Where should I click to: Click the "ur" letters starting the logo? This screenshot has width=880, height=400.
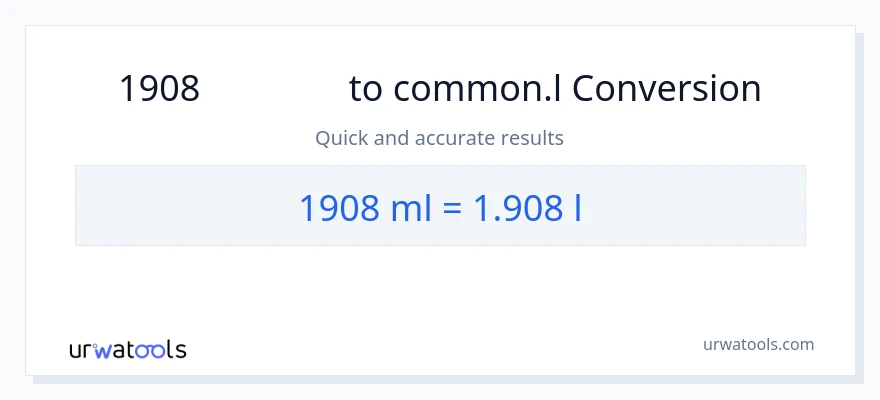pos(82,350)
